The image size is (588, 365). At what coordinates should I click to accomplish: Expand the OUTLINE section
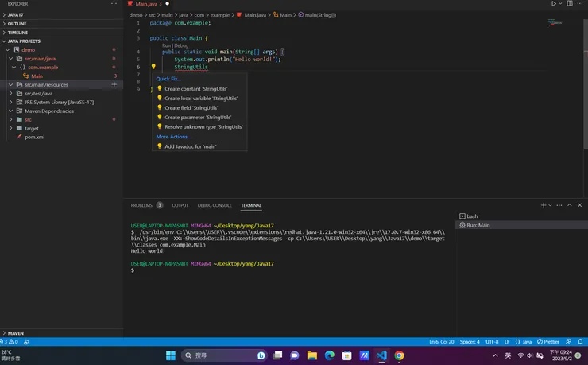coord(17,24)
